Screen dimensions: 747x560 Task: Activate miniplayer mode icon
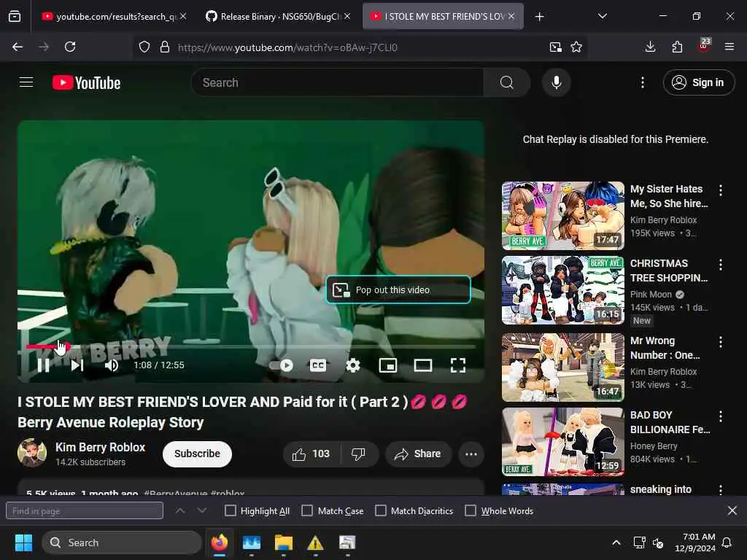pos(388,365)
